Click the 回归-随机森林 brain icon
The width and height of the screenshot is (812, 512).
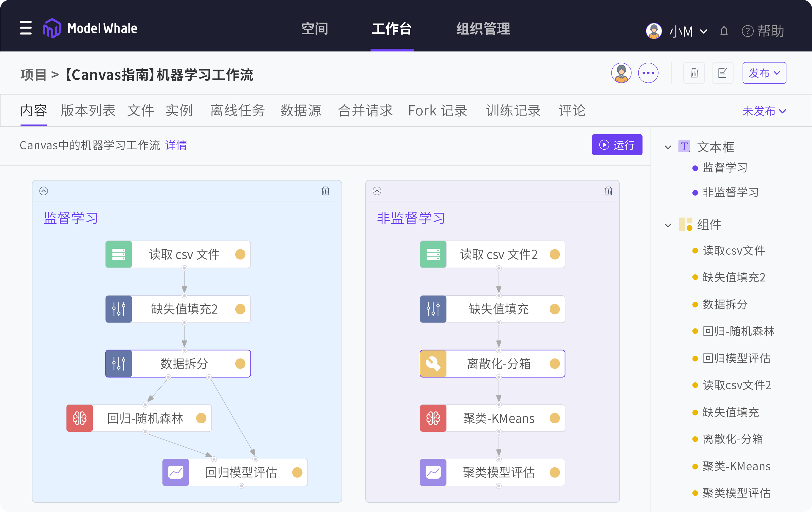[x=80, y=418]
